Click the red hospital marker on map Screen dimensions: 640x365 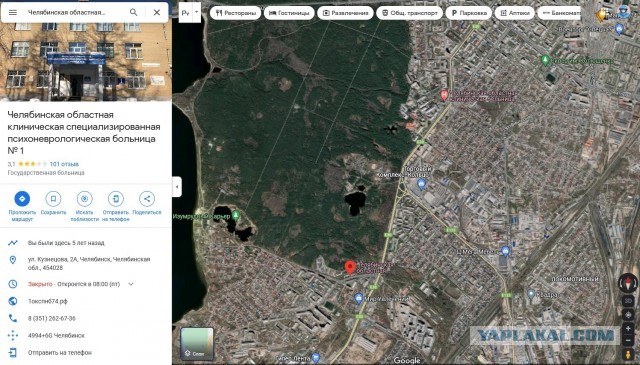click(349, 268)
